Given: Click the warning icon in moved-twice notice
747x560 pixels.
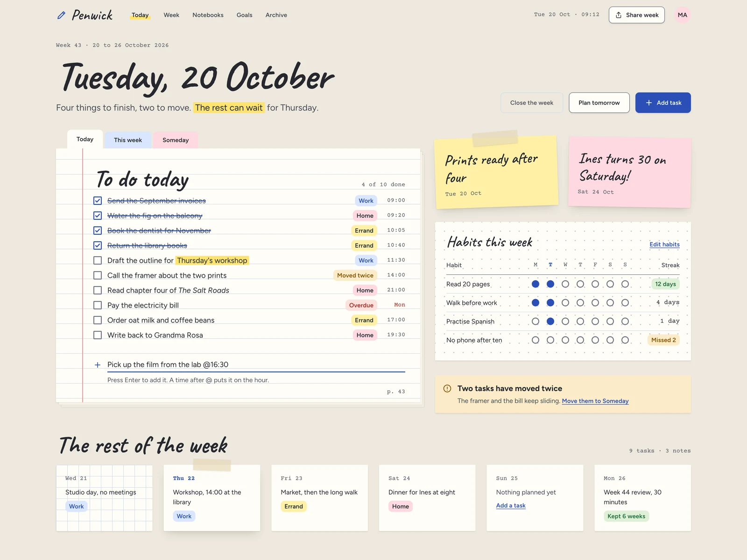Looking at the screenshot, I should pyautogui.click(x=447, y=388).
